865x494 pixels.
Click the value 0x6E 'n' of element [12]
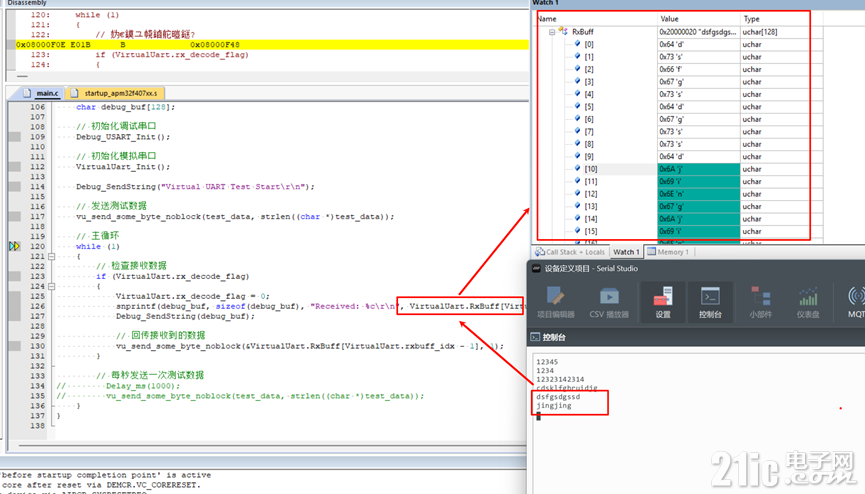pyautogui.click(x=698, y=194)
